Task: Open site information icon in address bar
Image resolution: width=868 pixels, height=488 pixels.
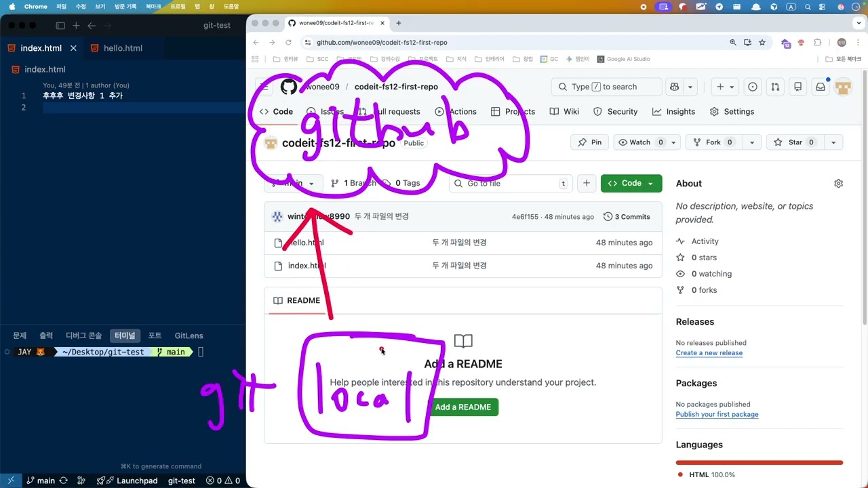Action: (308, 42)
